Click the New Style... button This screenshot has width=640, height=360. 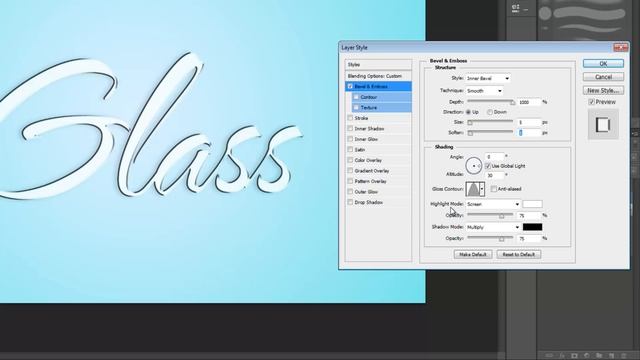coord(603,90)
